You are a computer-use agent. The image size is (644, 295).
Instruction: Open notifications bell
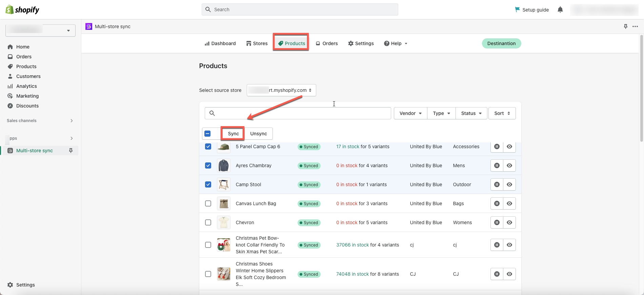560,9
